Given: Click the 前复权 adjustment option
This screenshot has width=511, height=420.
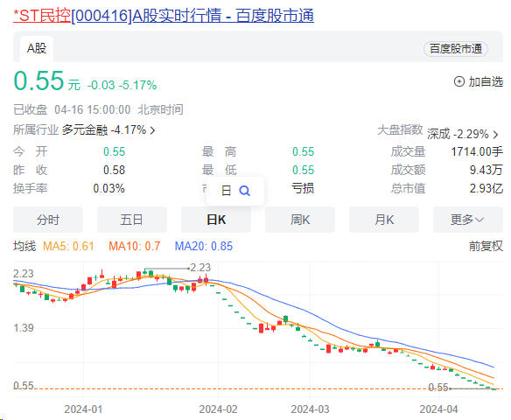Looking at the screenshot, I should pyautogui.click(x=486, y=246).
